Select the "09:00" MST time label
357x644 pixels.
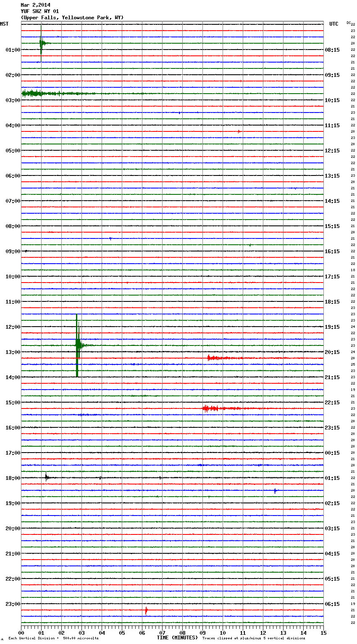[x=13, y=251]
